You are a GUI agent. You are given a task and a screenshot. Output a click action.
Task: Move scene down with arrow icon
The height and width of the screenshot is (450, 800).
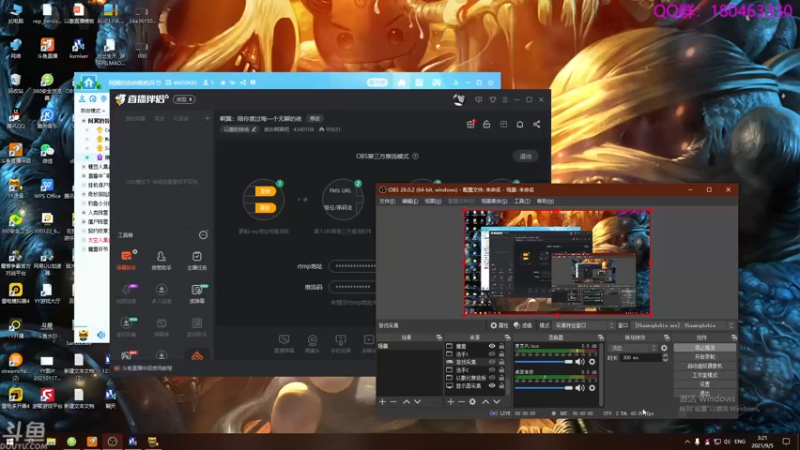click(417, 402)
